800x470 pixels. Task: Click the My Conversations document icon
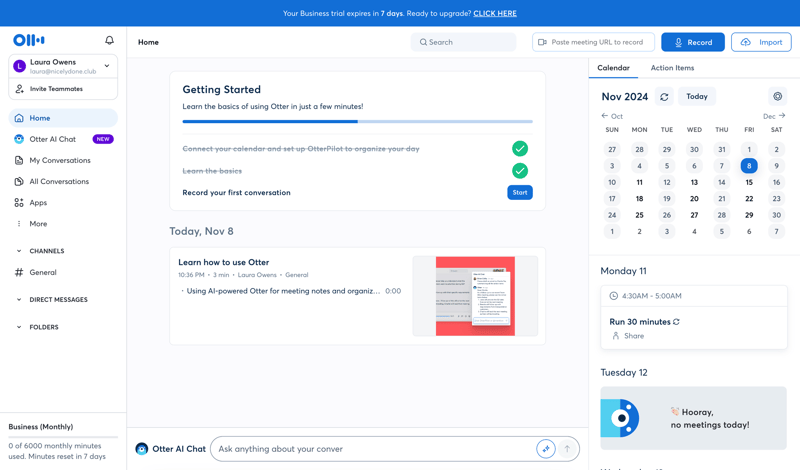[x=19, y=160]
